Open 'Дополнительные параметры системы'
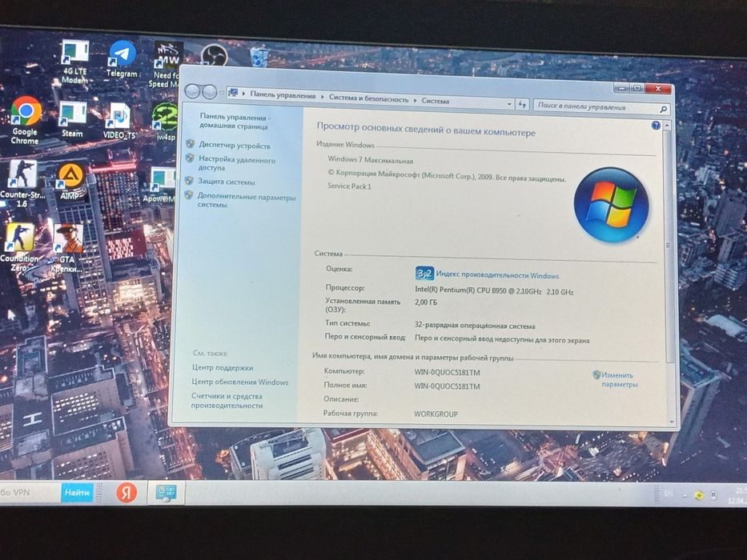Viewport: 747px width, 560px height. (247, 201)
